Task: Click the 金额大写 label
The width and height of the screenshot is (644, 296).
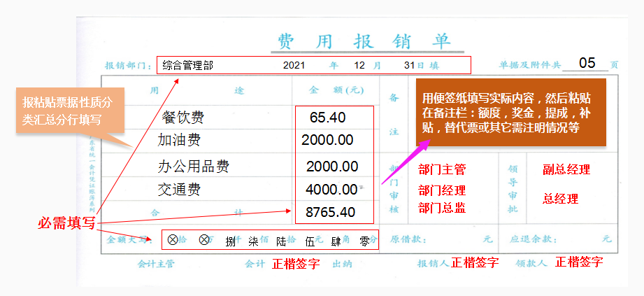Action: tap(129, 240)
